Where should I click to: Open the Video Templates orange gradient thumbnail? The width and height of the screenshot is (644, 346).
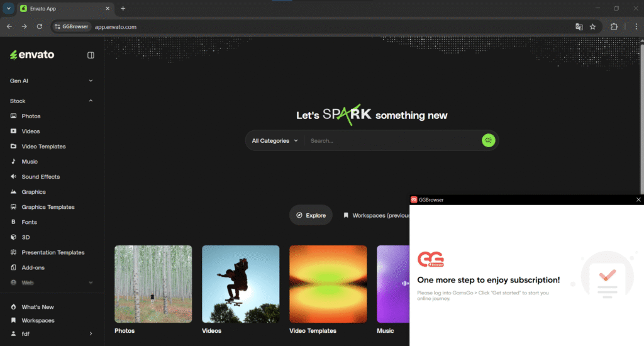[x=328, y=284]
